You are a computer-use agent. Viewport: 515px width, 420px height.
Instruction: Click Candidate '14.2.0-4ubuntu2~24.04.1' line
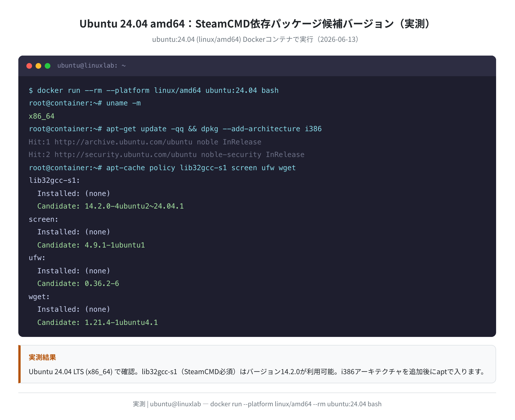click(111, 206)
